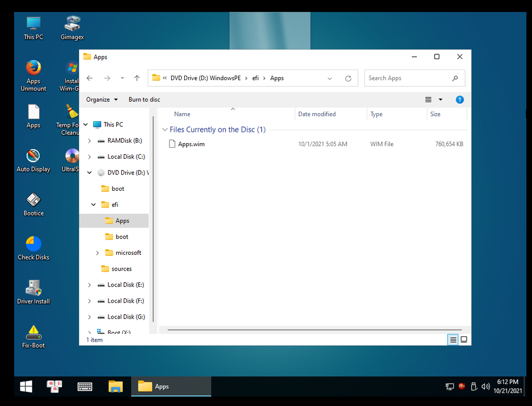Click the file list horizontal scrollbar
The width and height of the screenshot is (532, 406).
point(314,329)
